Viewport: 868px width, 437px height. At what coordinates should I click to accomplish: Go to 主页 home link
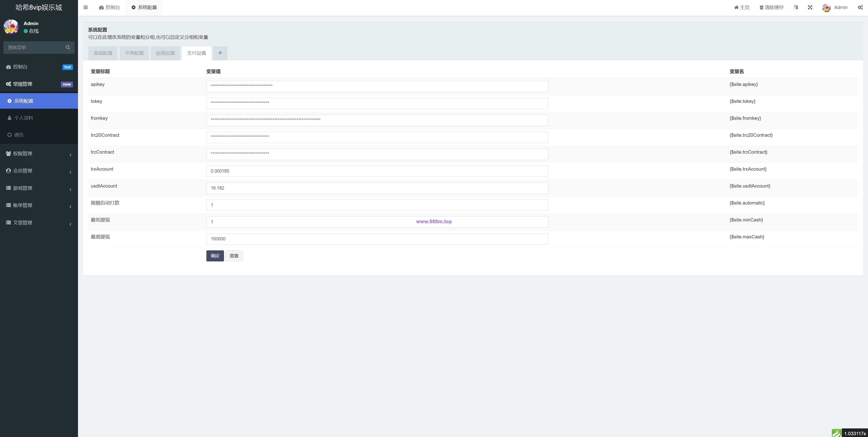coord(742,7)
